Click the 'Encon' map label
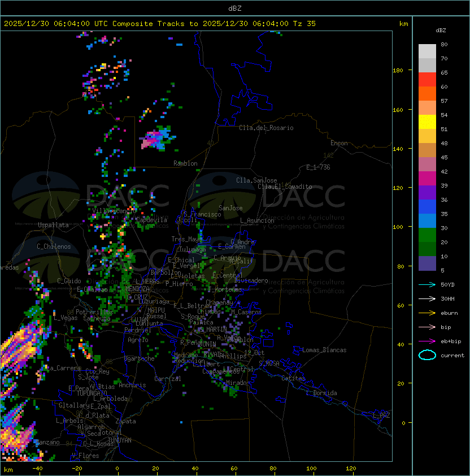Screen dimensions: 470x476 point(339,143)
